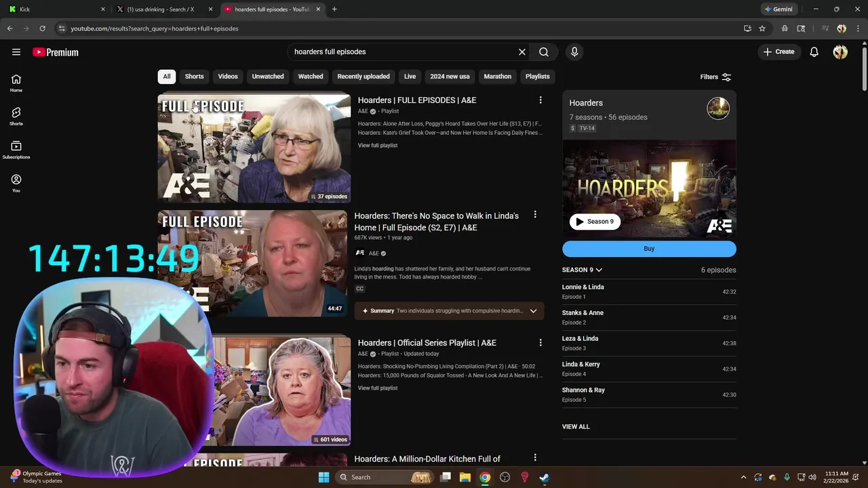
Task: Clear the search box with the X
Action: (522, 52)
